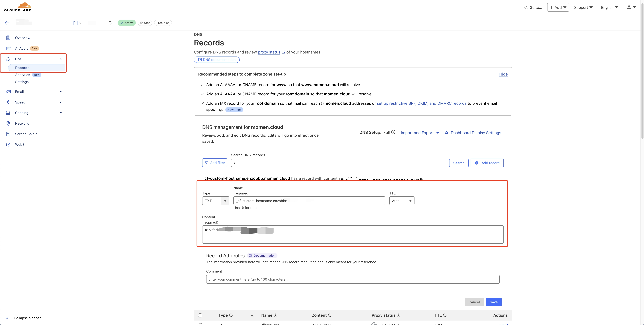
Task: Collapse sidebar with double chevron
Action: (x=7, y=318)
